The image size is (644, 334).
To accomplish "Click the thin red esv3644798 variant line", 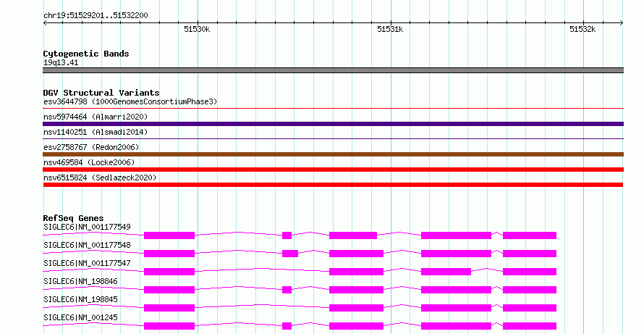I will pyautogui.click(x=333, y=109).
